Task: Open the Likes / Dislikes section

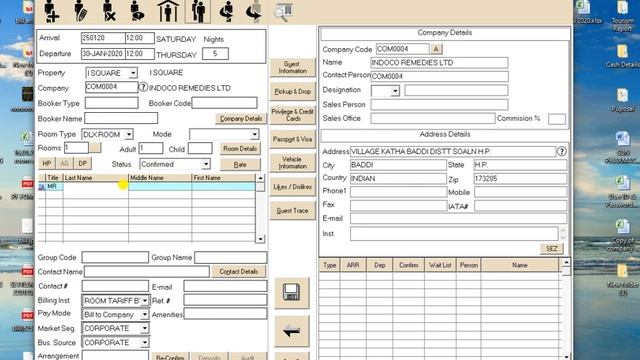Action: (x=292, y=187)
